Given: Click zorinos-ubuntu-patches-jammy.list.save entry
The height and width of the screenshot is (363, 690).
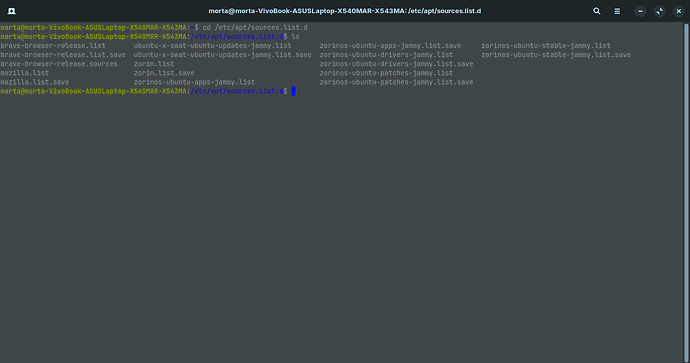Looking at the screenshot, I should [396, 82].
